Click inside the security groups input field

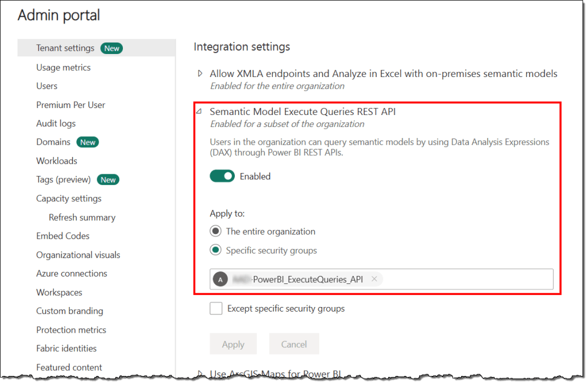coord(465,279)
